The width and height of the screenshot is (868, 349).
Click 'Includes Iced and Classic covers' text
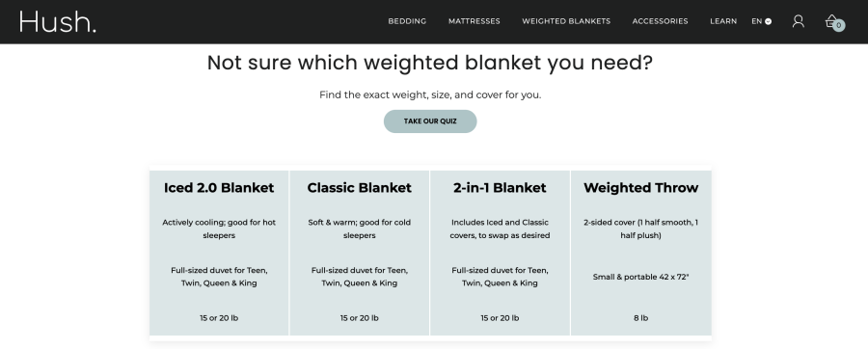500,229
